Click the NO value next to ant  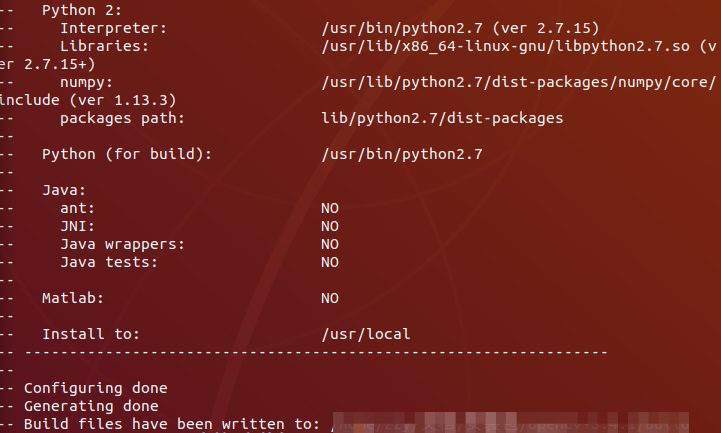(x=330, y=209)
